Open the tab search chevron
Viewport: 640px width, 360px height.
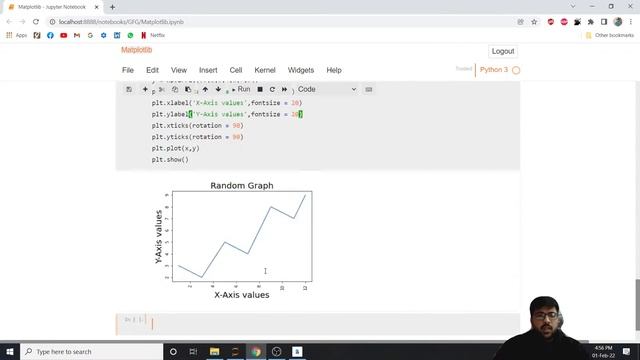(x=573, y=7)
